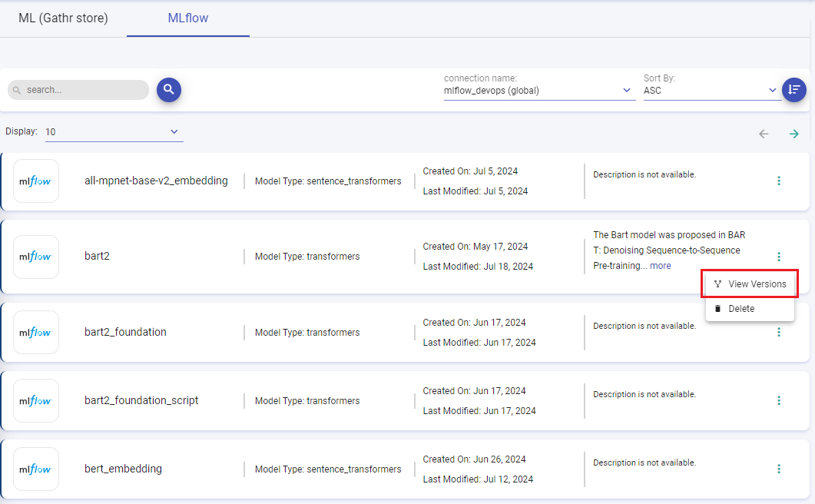Image resolution: width=815 pixels, height=504 pixels.
Task: Go to previous page arrow
Action: click(x=763, y=134)
